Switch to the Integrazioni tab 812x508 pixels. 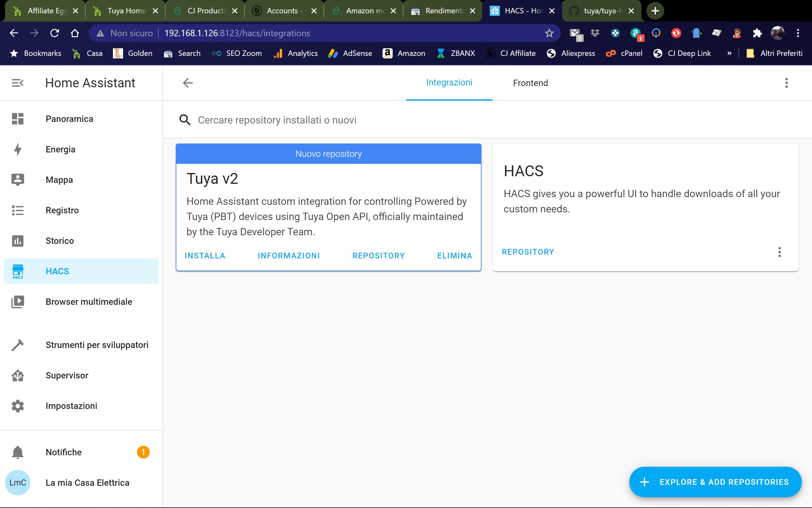pos(449,83)
